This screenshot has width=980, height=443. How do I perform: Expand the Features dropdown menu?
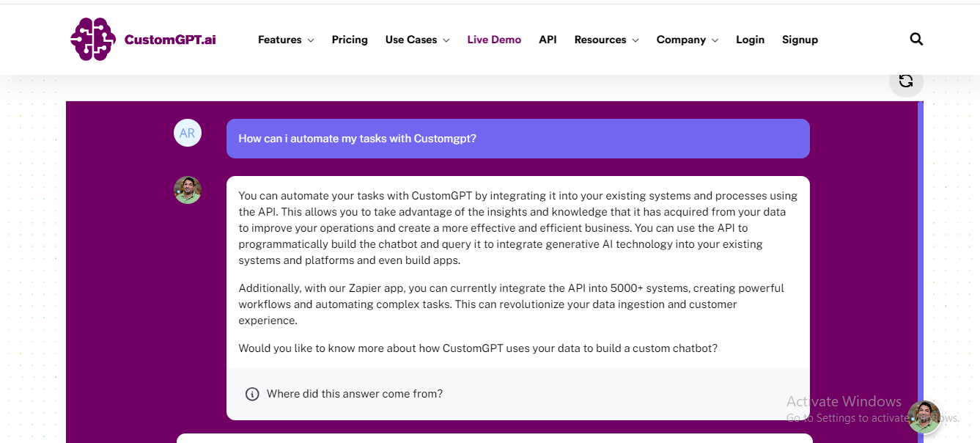click(286, 40)
